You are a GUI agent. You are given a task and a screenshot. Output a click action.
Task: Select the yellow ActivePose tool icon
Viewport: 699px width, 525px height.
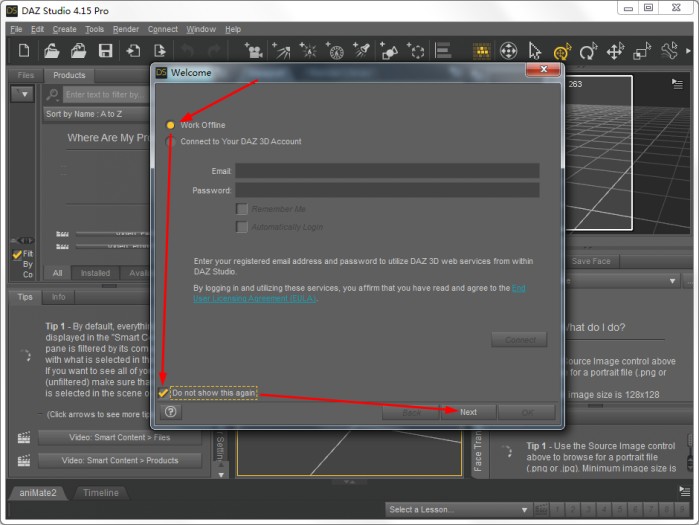point(562,51)
